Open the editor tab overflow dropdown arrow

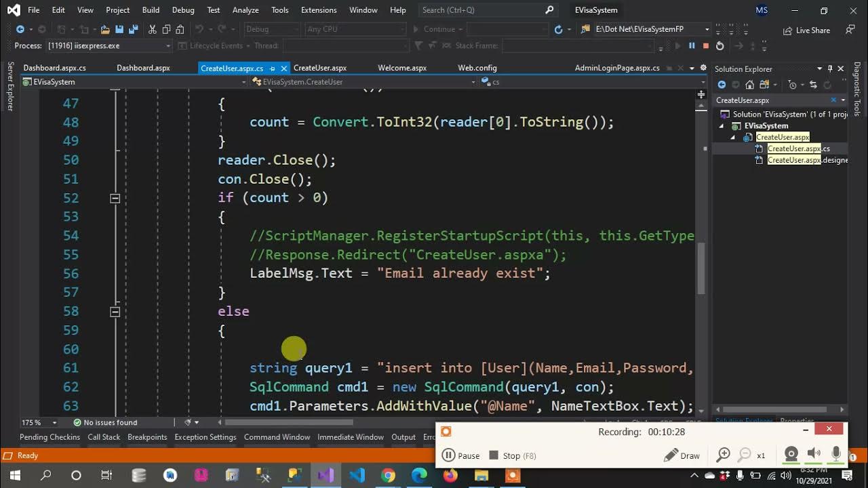pos(692,68)
